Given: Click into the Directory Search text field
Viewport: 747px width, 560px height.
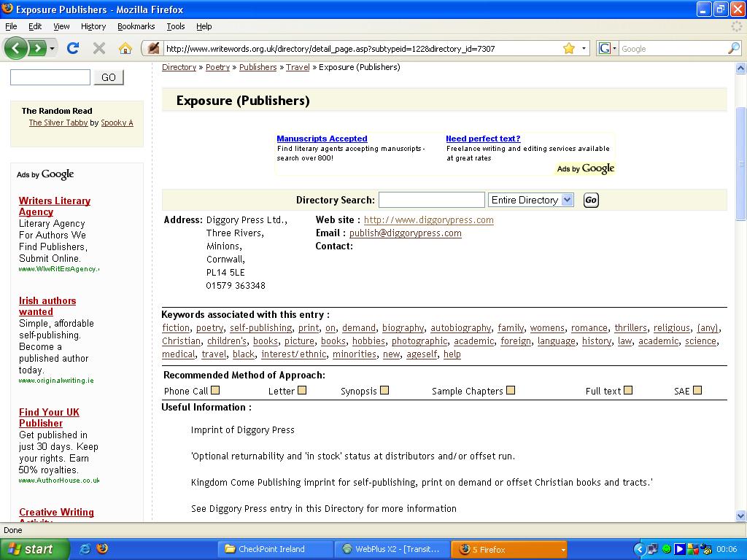Looking at the screenshot, I should (432, 200).
